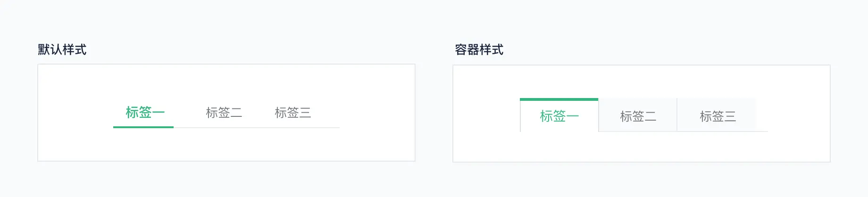
Task: Click the divider between container 标签一 and 标签二
Action: pyautogui.click(x=599, y=115)
